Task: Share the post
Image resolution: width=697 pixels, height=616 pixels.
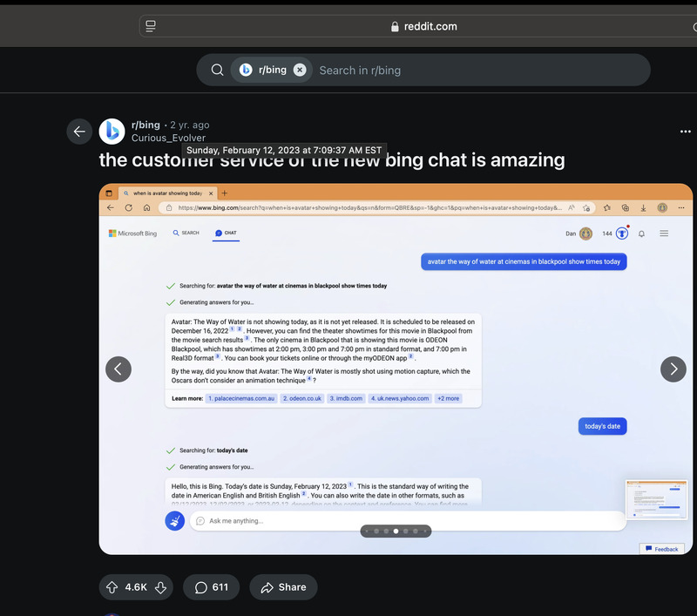Action: [283, 587]
